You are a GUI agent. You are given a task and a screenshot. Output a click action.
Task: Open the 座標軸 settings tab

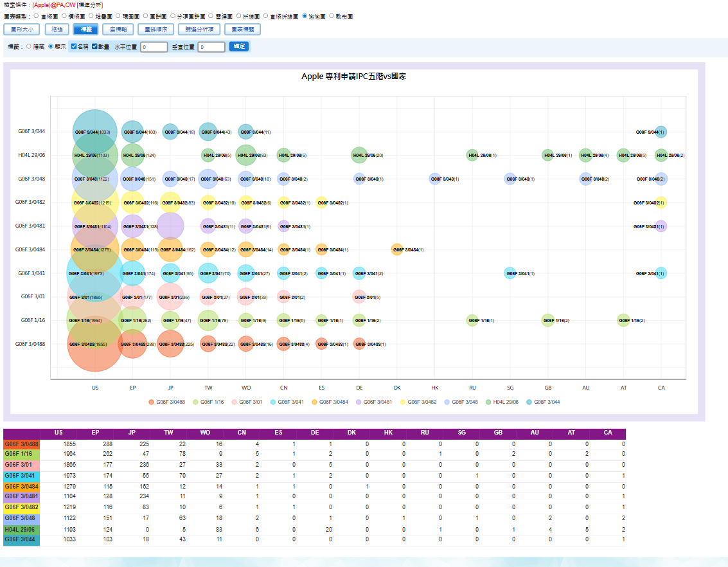118,30
